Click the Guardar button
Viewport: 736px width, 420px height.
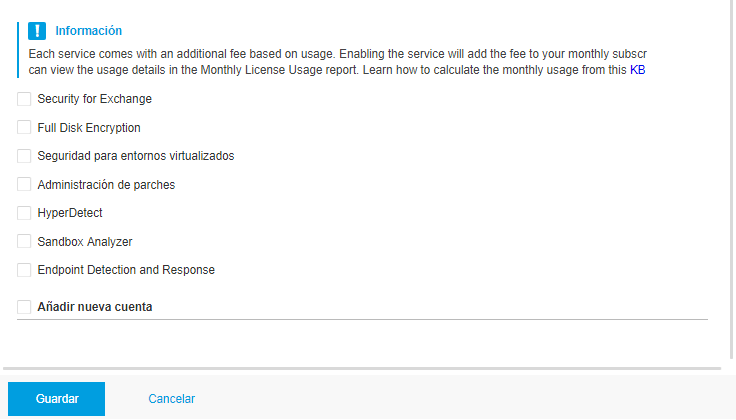(x=56, y=399)
